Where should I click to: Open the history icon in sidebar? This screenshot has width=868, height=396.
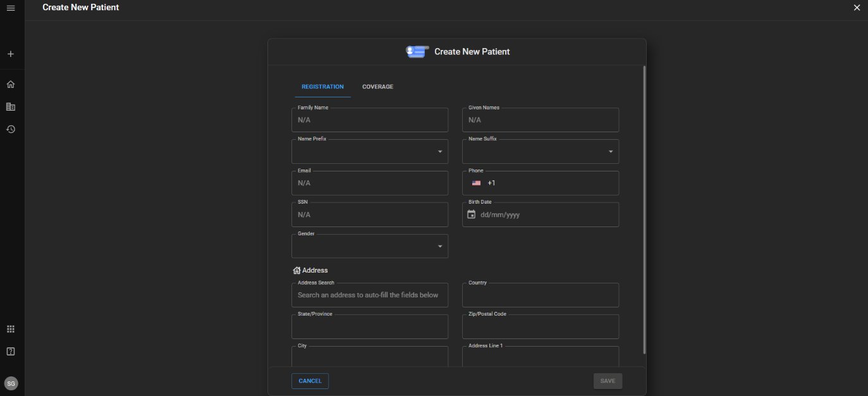pos(10,129)
